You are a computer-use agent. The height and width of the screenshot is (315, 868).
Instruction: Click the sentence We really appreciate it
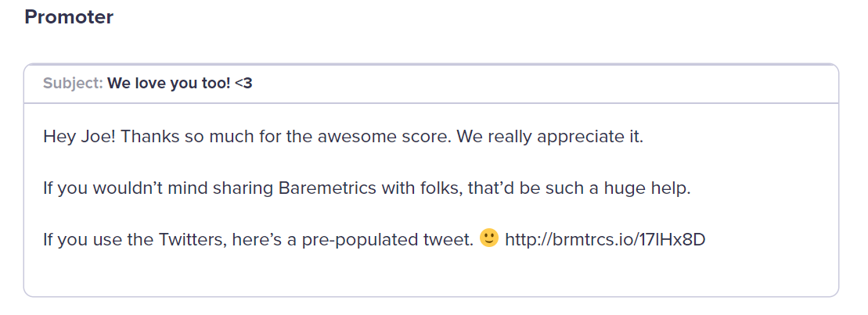tap(550, 137)
